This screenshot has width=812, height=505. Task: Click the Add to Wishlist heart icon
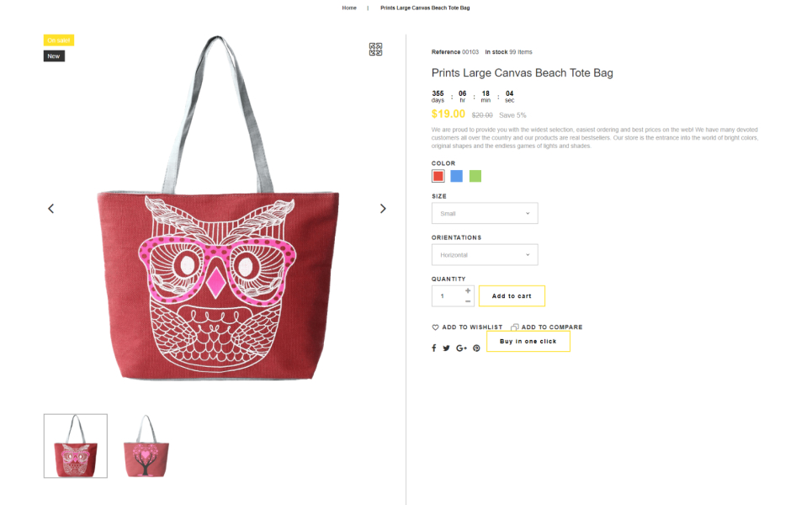(x=435, y=327)
